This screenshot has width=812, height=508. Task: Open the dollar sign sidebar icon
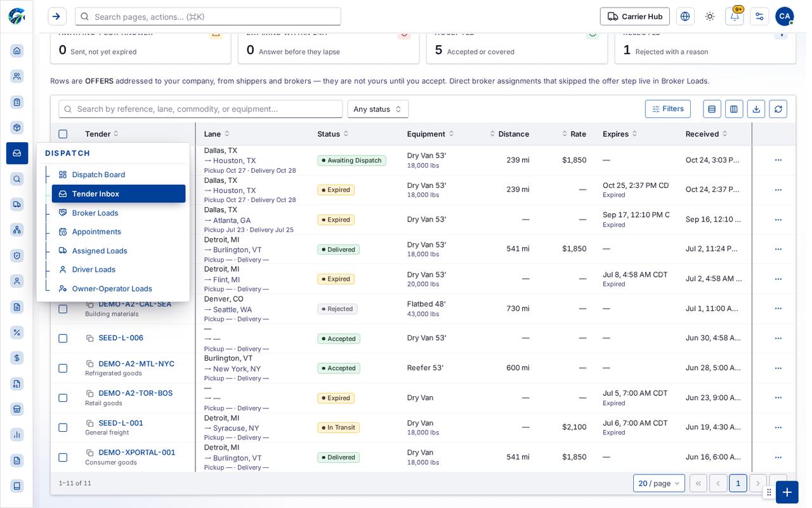pos(17,358)
